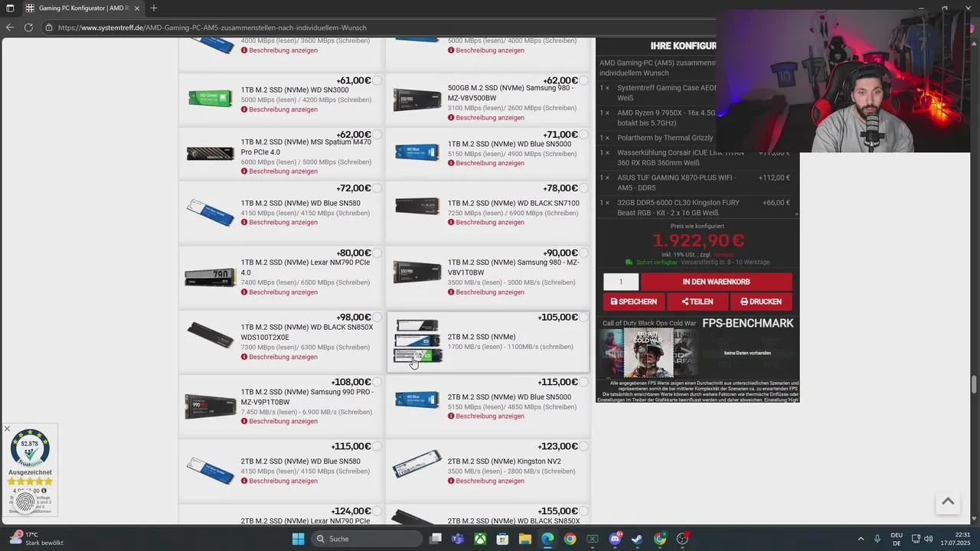Open volume control in system tray
The image size is (980, 551).
[930, 539]
